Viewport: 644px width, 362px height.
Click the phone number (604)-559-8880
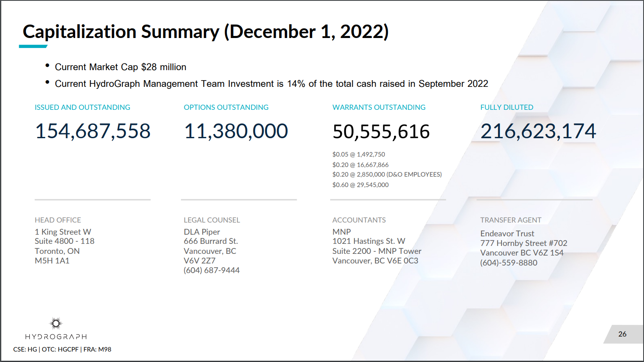tap(509, 263)
